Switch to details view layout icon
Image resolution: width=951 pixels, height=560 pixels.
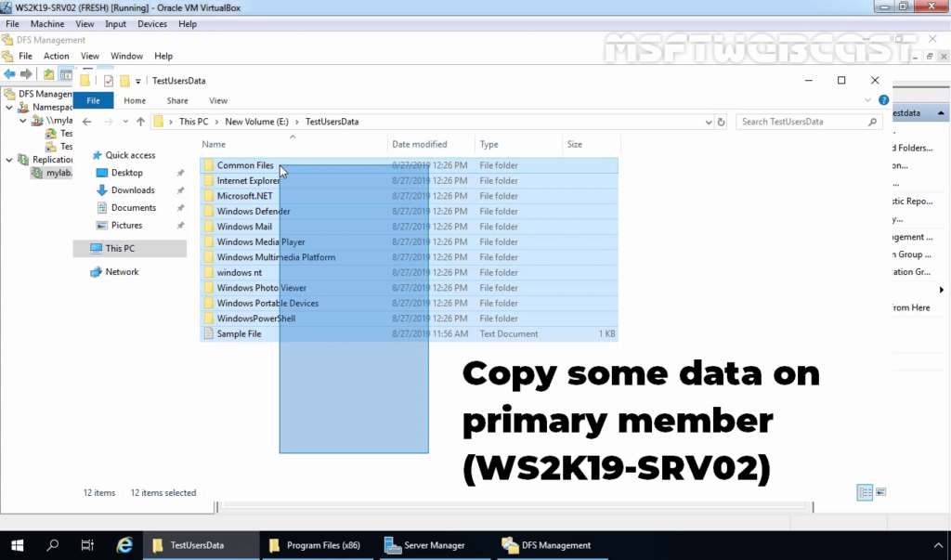point(865,492)
